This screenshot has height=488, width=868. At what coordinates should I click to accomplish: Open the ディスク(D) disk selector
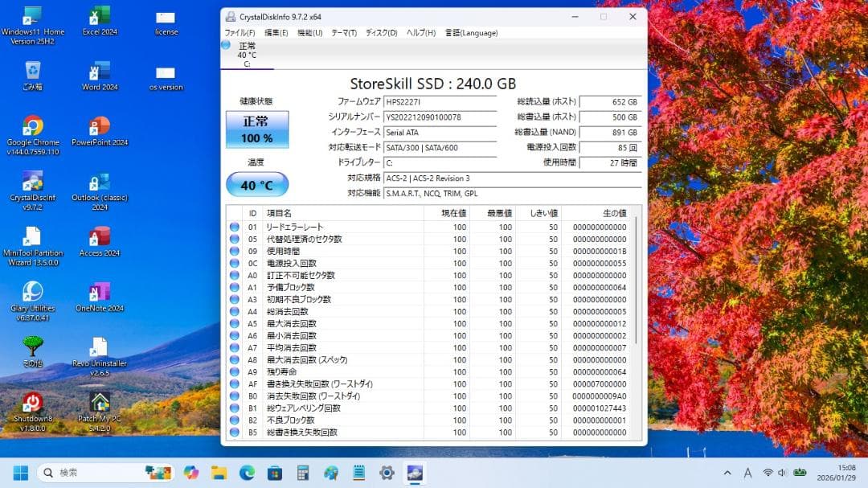pyautogui.click(x=379, y=33)
